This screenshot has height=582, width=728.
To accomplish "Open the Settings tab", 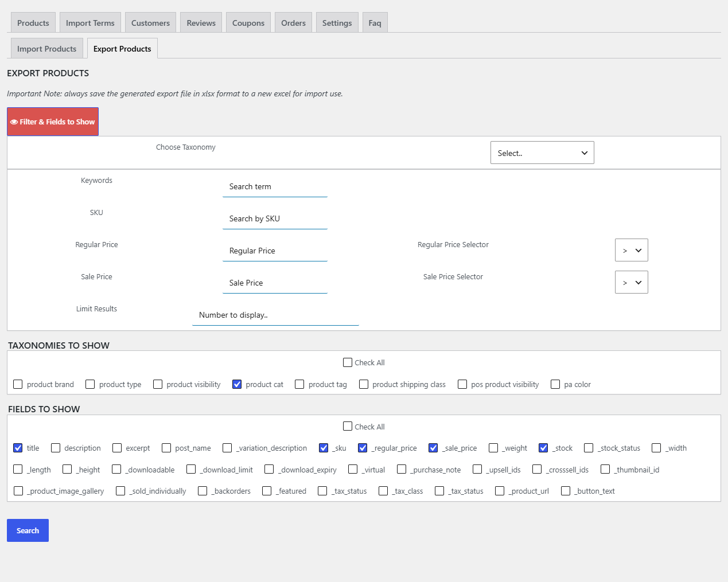I will (337, 23).
